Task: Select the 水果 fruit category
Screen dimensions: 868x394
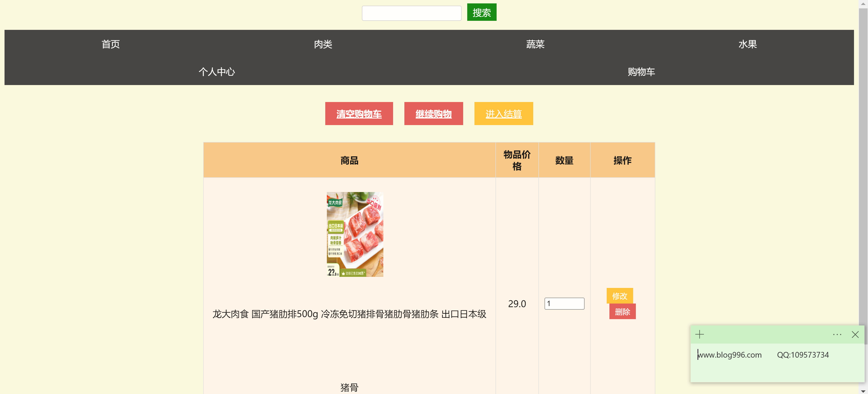Action: 747,44
